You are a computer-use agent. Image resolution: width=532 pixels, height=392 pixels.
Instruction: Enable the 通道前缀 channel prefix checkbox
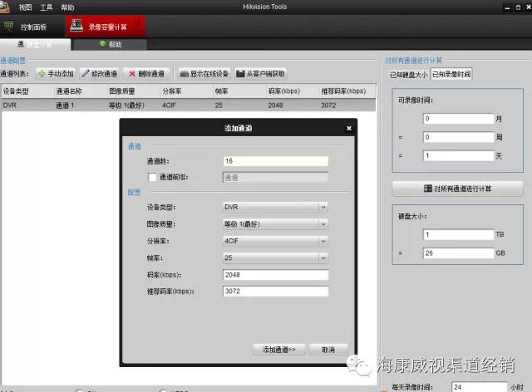[151, 176]
